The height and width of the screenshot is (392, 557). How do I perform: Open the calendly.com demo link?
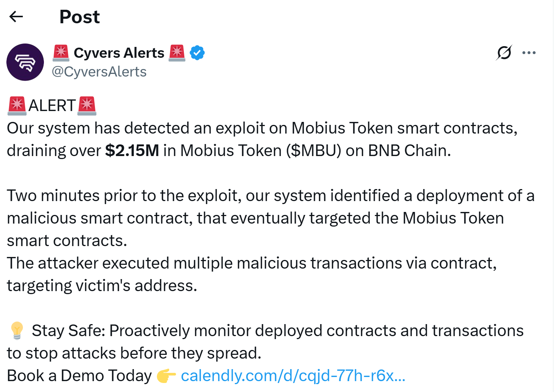point(293,376)
